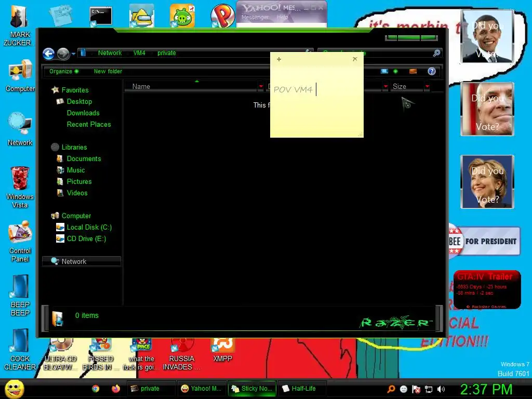
Task: Go back with the blue back arrow
Action: click(x=48, y=54)
